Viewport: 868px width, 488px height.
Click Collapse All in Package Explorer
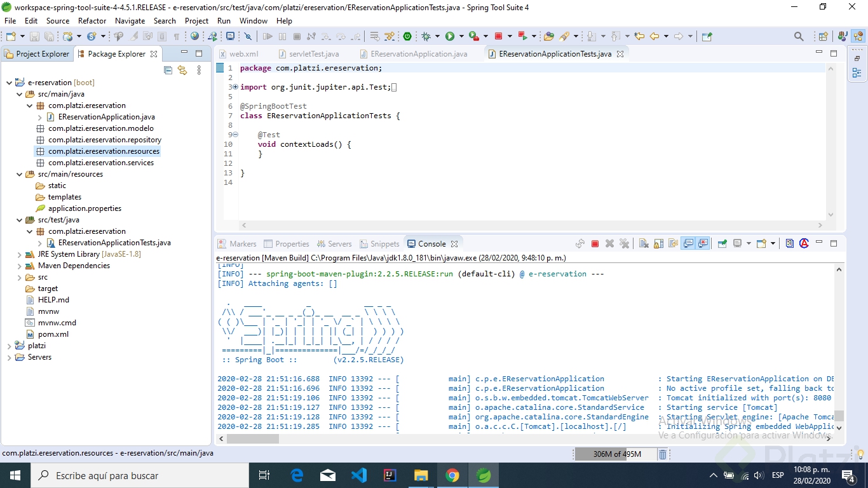168,70
